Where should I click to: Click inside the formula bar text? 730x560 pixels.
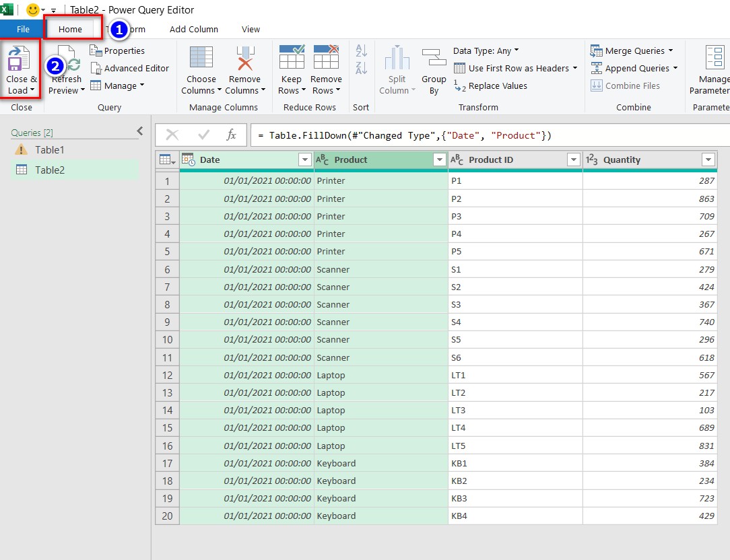471,135
